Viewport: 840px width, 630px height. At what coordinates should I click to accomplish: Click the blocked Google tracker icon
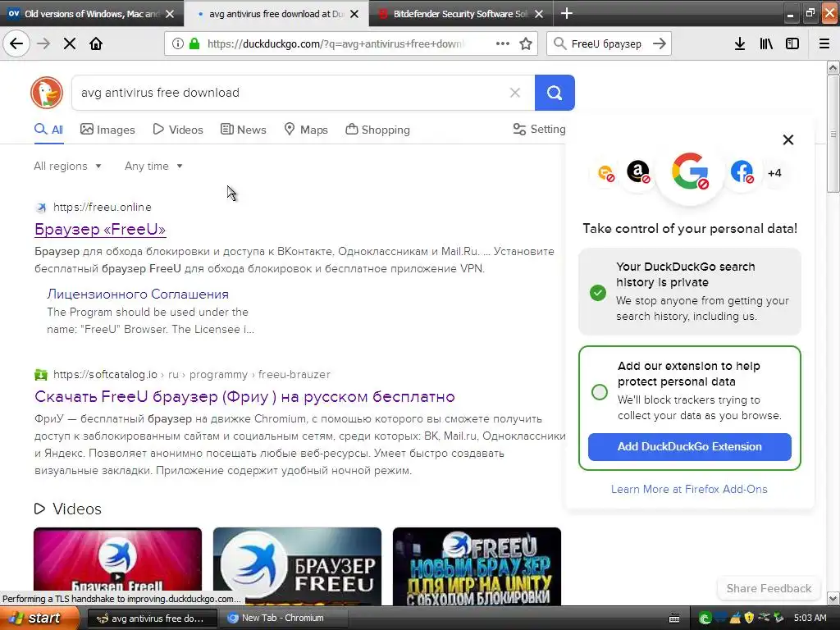pyautogui.click(x=690, y=171)
